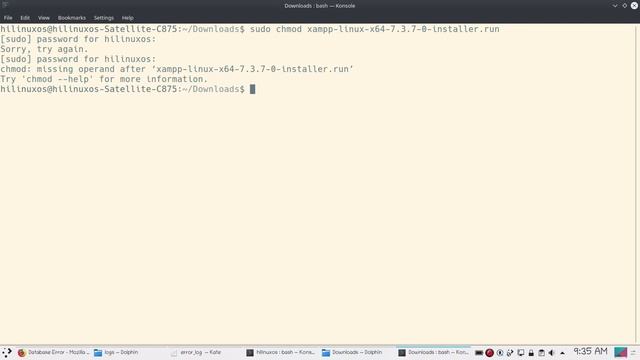Click the desktop pager thumbnail
The image size is (640, 360).
(620, 353)
